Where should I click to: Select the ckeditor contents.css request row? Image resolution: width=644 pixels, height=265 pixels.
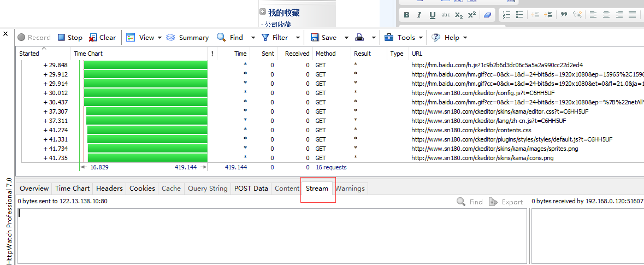[x=471, y=130]
